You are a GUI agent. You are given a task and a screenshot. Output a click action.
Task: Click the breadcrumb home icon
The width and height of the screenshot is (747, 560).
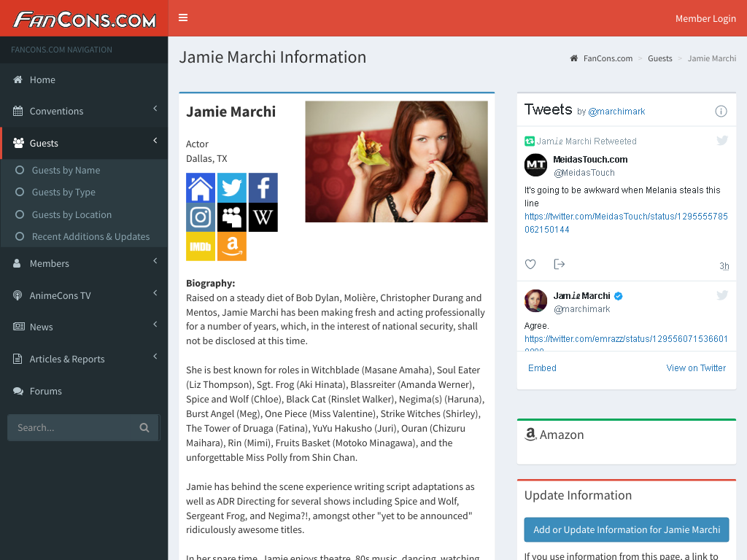(574, 58)
